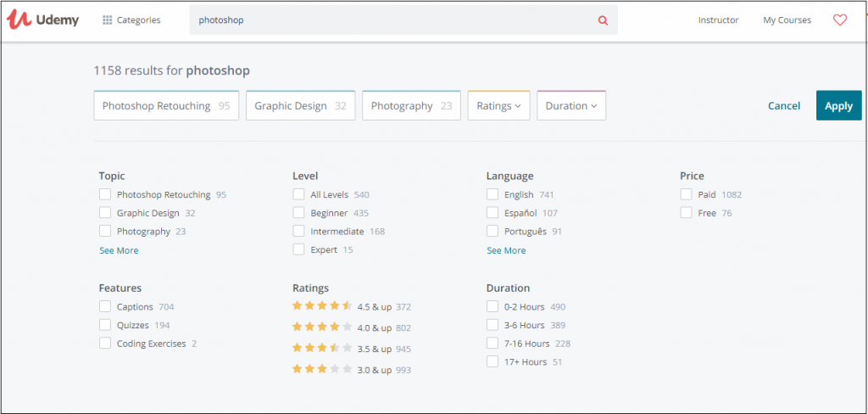Select the Free price checkbox

point(687,213)
